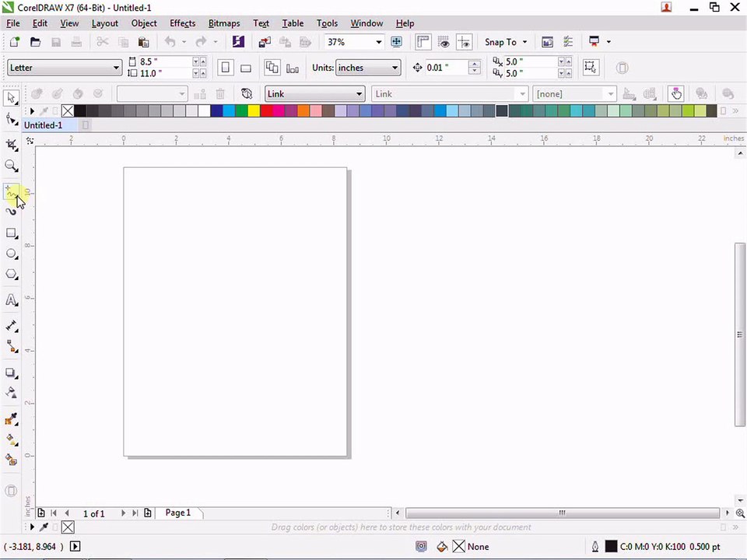
Task: Select the Crop tool
Action: pos(12,145)
